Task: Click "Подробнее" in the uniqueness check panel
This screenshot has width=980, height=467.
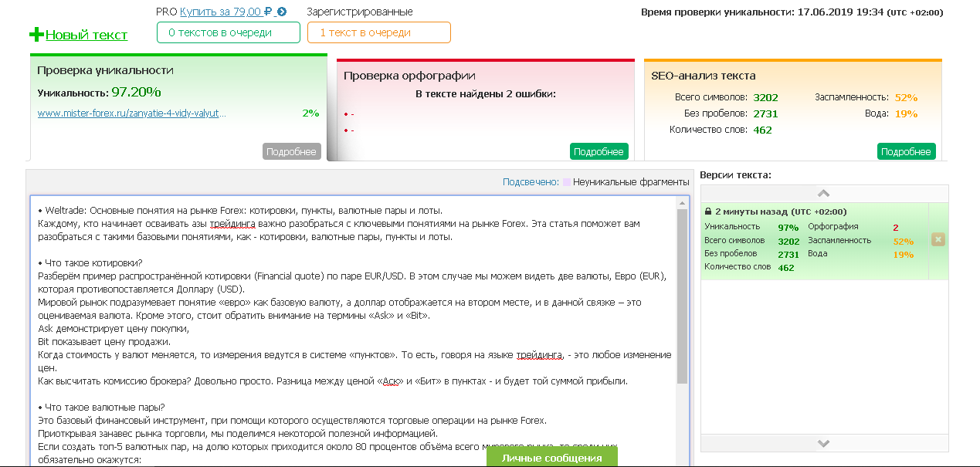Action: click(291, 151)
